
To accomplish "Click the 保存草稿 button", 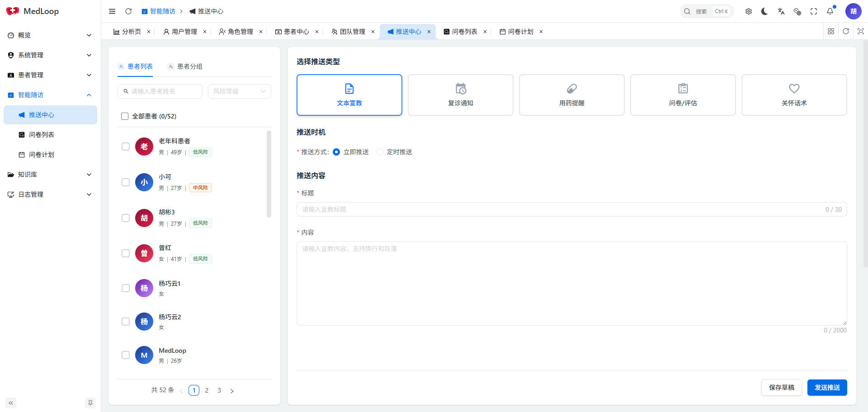I will click(782, 388).
